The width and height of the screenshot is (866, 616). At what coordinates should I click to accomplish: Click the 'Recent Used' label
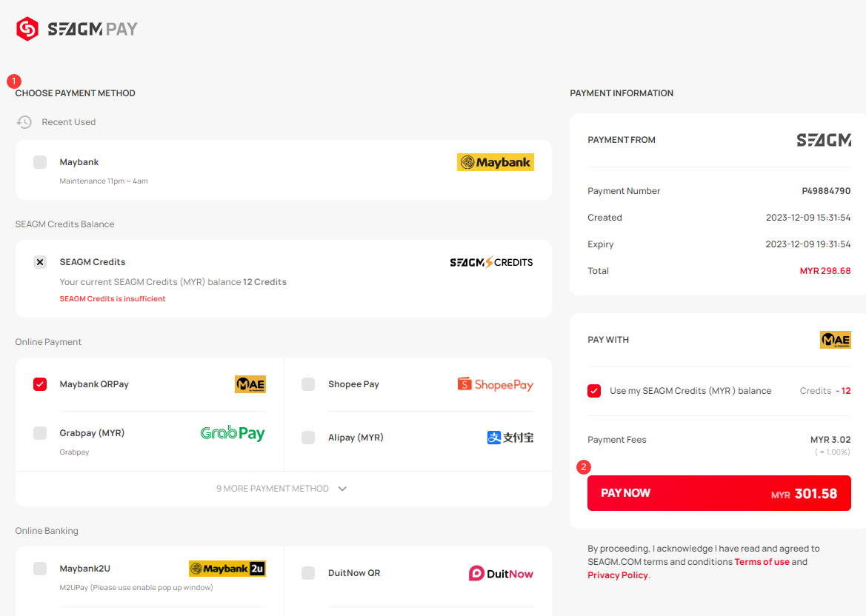pyautogui.click(x=68, y=122)
